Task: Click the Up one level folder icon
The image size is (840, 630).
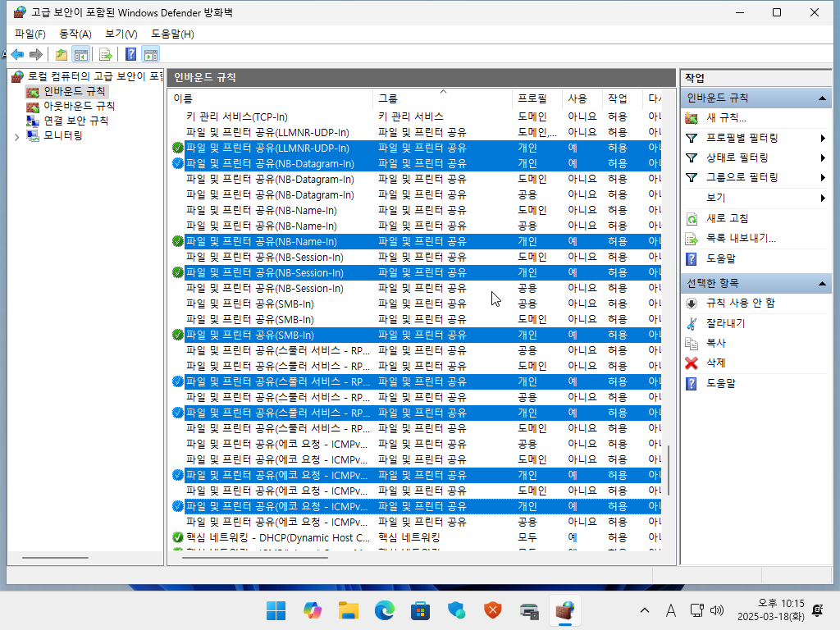Action: click(61, 55)
